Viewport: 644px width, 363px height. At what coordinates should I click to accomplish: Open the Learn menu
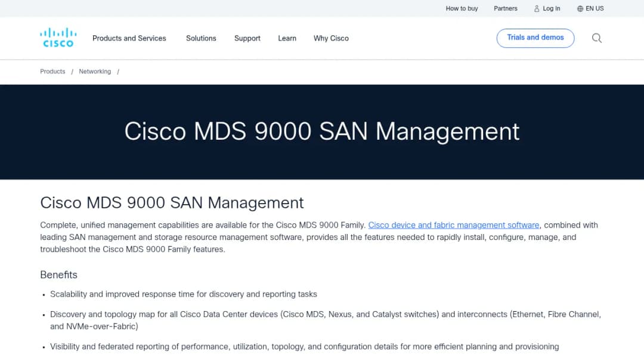pyautogui.click(x=287, y=38)
